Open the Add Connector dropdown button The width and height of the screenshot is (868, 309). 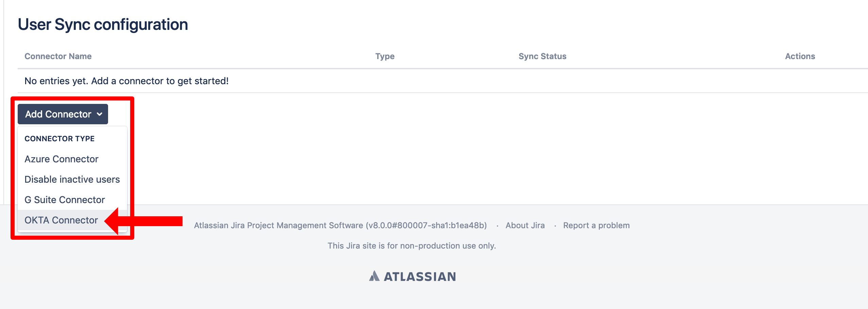[x=63, y=114]
